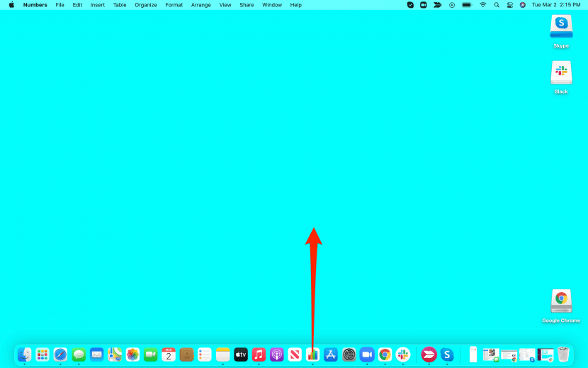Open Google Chrome from the Dock
Image resolution: width=588 pixels, height=368 pixels.
[385, 355]
